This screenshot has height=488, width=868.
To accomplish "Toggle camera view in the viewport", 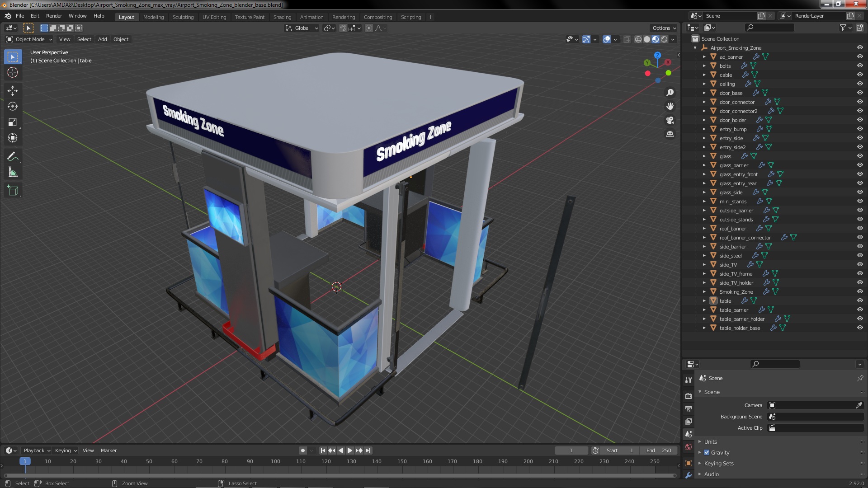I will [670, 120].
